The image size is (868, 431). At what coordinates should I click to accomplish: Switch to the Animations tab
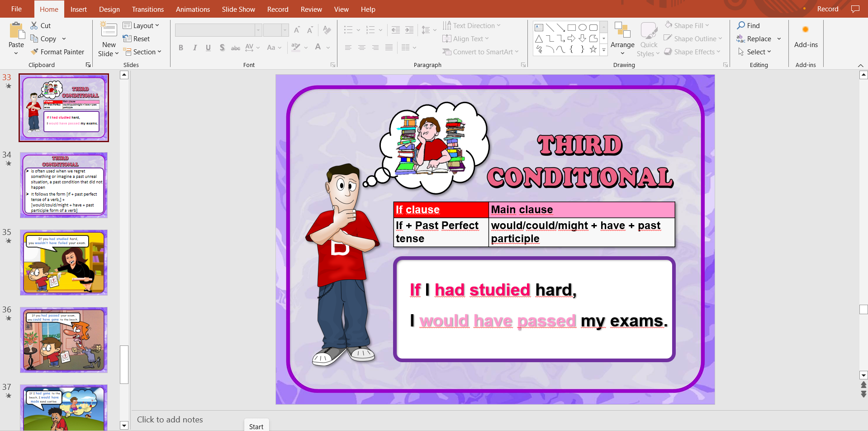[193, 9]
